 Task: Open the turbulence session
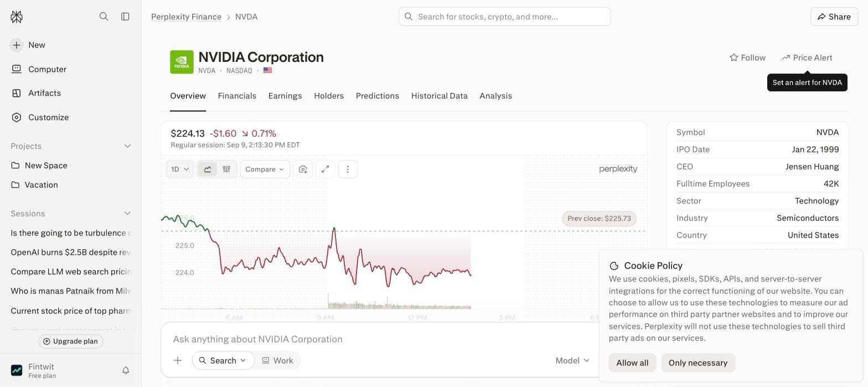click(x=70, y=233)
